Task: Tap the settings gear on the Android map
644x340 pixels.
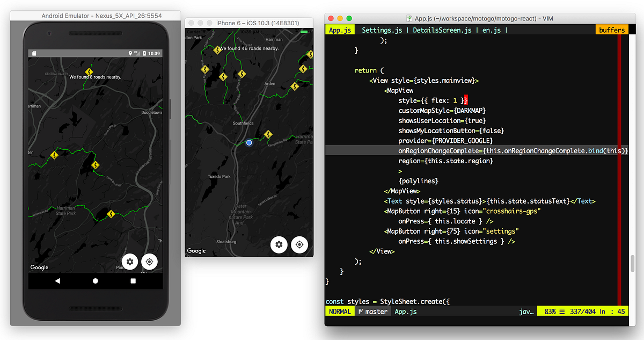Action: 130,262
